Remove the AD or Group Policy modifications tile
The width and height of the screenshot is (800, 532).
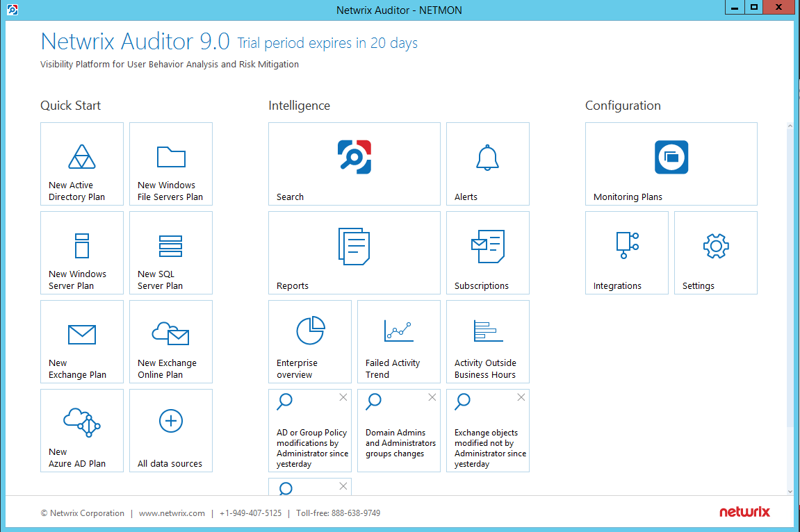coord(343,397)
